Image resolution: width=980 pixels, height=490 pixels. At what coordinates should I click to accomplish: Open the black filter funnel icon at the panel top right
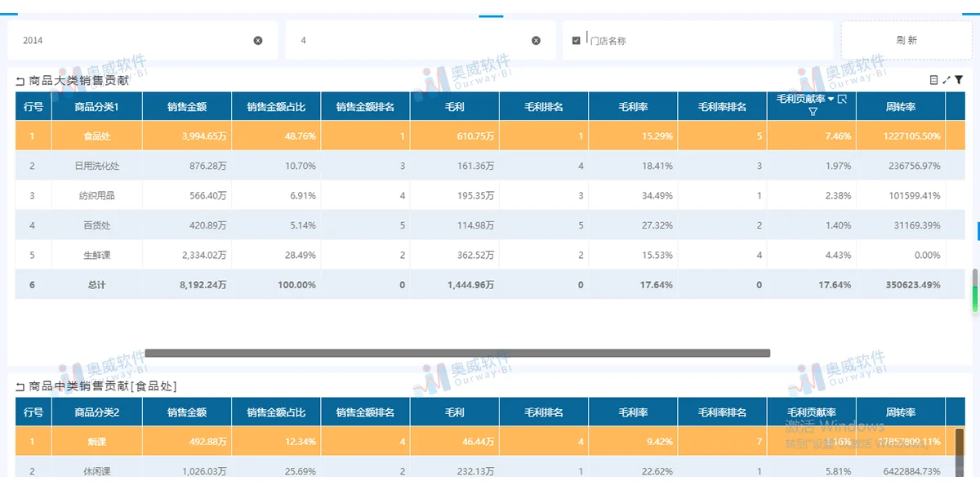(x=959, y=79)
